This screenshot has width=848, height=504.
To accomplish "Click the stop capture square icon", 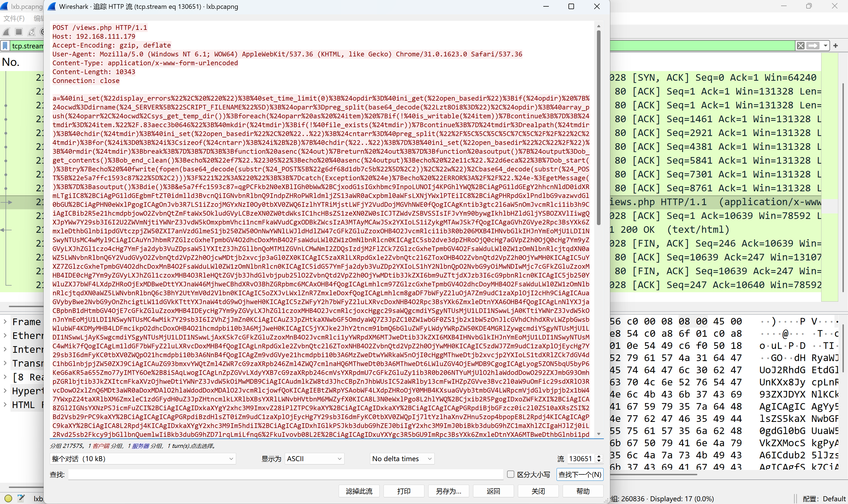I will [x=19, y=32].
